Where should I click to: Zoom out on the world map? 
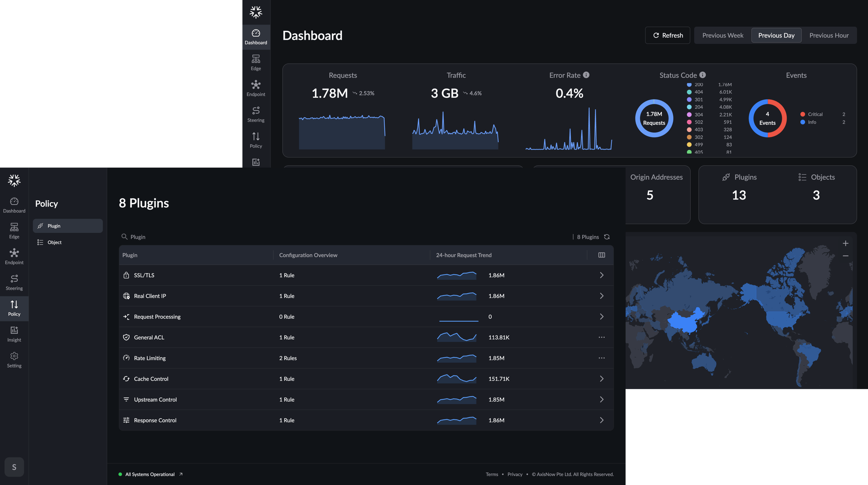[845, 256]
